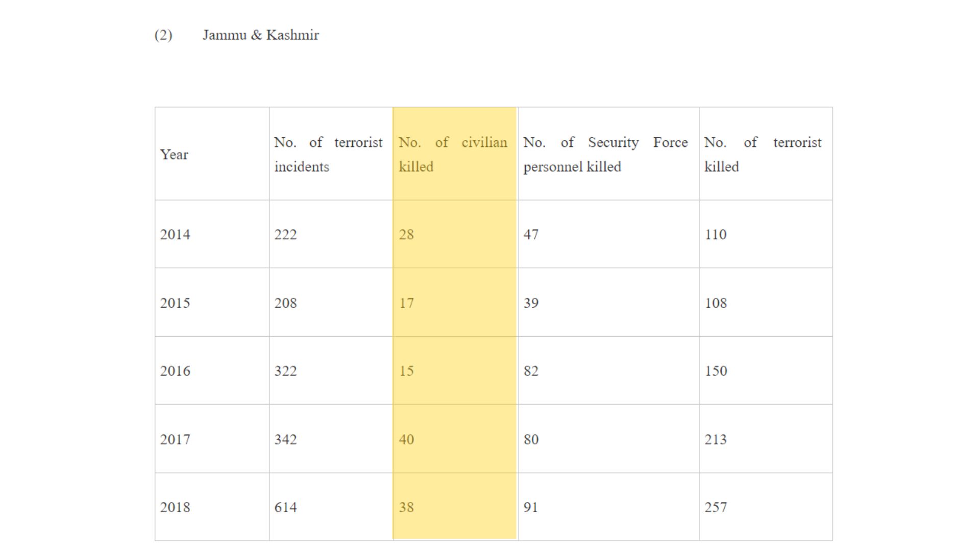Click incidents value 222 for 2014
980x551 pixels.
(x=285, y=235)
